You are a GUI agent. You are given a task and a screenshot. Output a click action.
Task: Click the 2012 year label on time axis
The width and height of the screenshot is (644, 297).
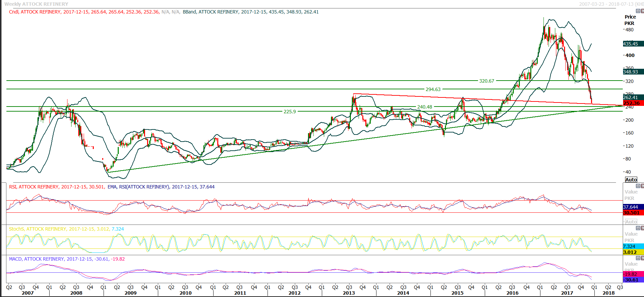(295, 293)
